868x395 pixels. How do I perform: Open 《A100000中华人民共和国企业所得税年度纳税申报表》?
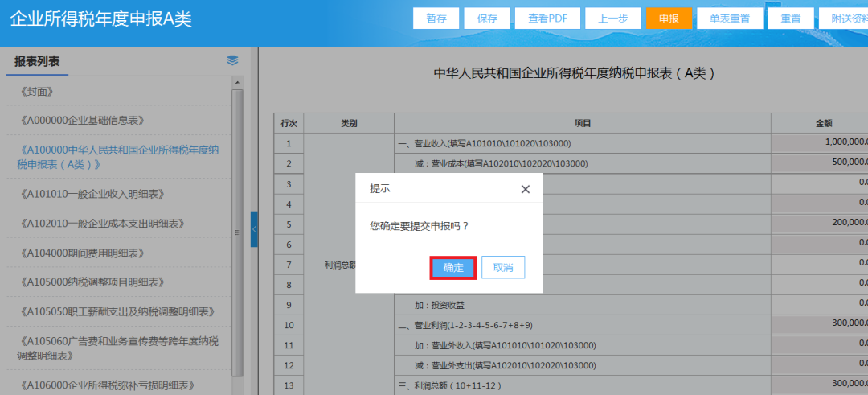pyautogui.click(x=118, y=158)
